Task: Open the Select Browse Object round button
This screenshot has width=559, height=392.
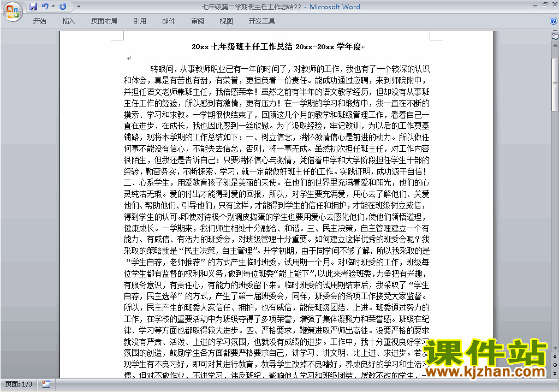Action: tap(555, 365)
